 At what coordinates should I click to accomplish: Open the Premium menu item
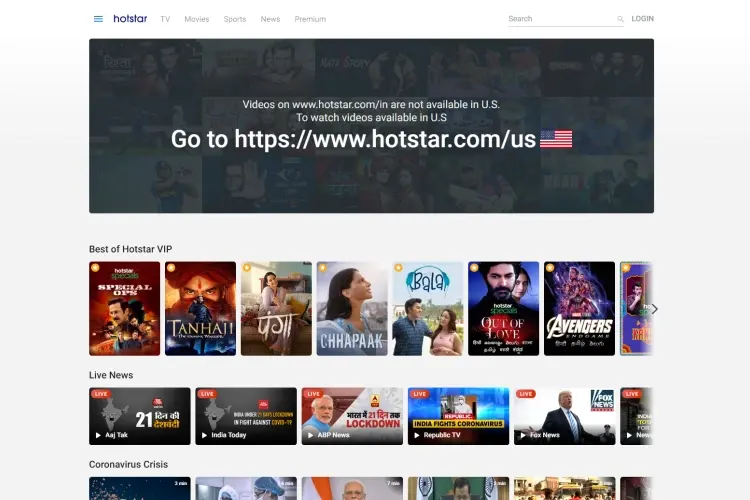[310, 19]
